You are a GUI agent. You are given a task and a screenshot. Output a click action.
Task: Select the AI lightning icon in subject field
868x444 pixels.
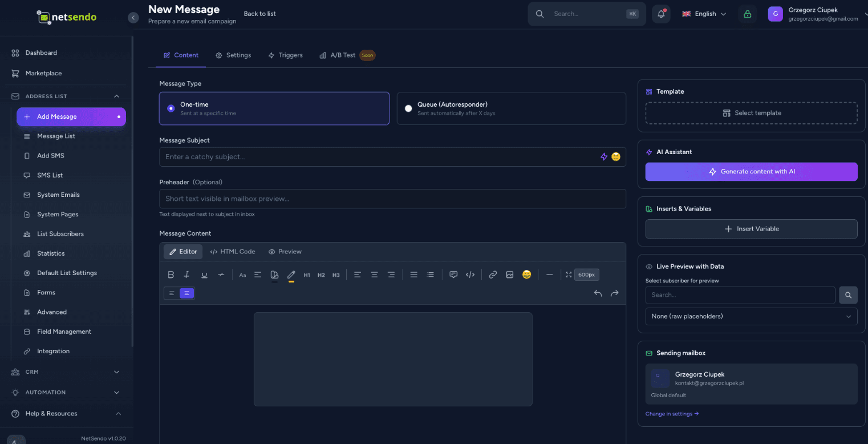604,156
